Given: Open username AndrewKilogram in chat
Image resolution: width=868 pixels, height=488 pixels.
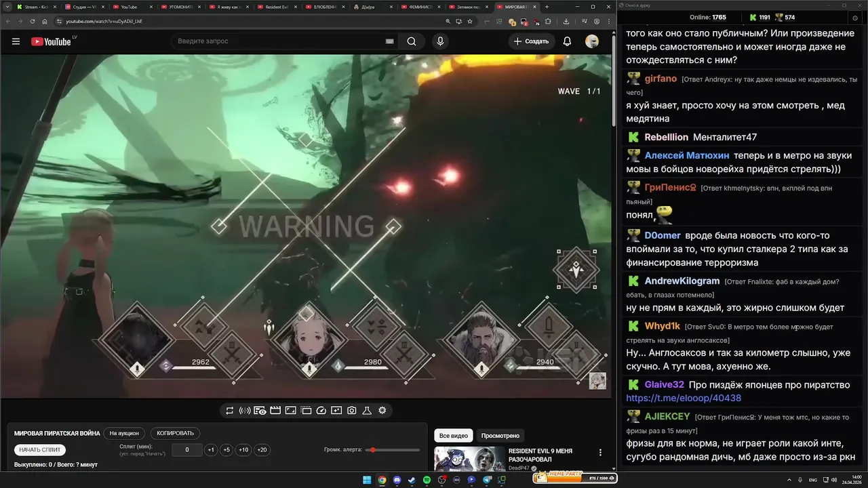Looking at the screenshot, I should (x=682, y=281).
